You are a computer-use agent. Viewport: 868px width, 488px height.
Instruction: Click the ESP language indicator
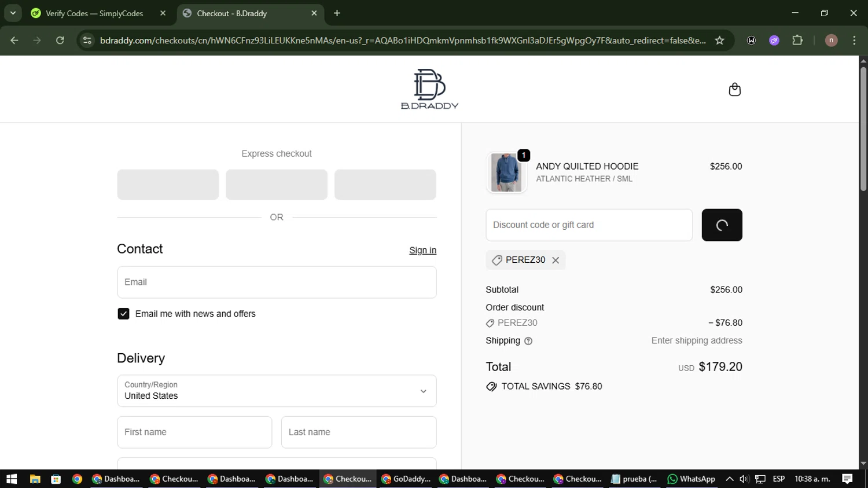pyautogui.click(x=779, y=479)
